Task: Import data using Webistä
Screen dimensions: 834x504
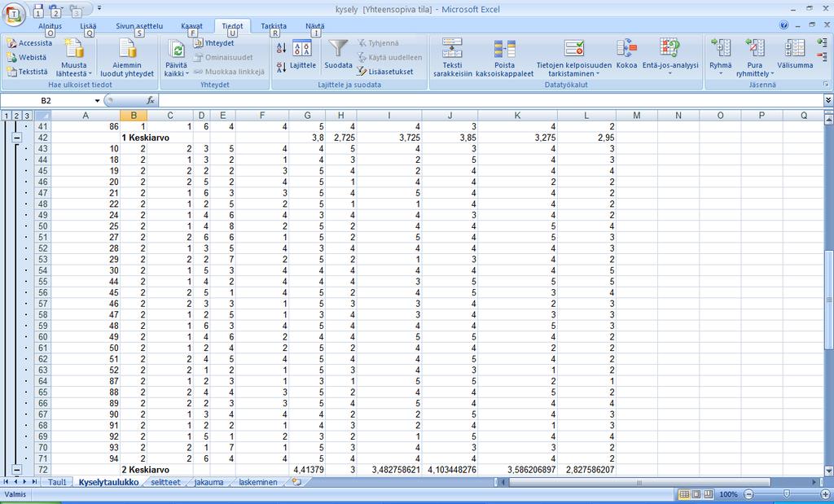Action: tap(27, 58)
